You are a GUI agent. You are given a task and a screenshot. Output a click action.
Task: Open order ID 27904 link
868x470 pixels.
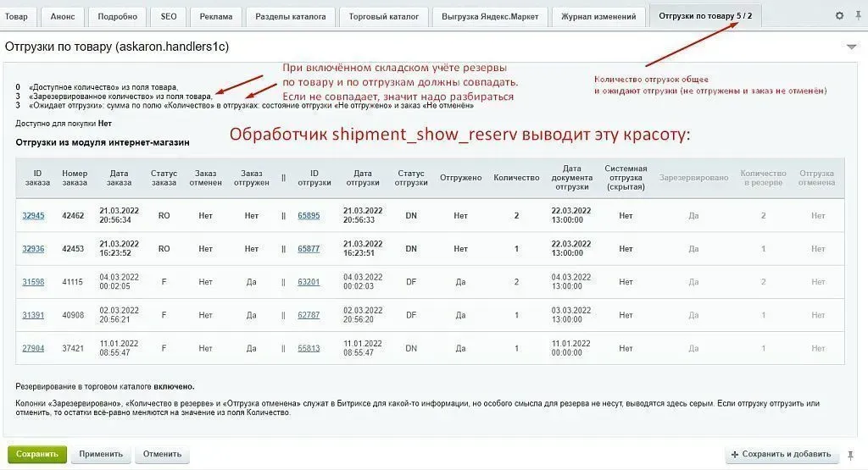(33, 348)
